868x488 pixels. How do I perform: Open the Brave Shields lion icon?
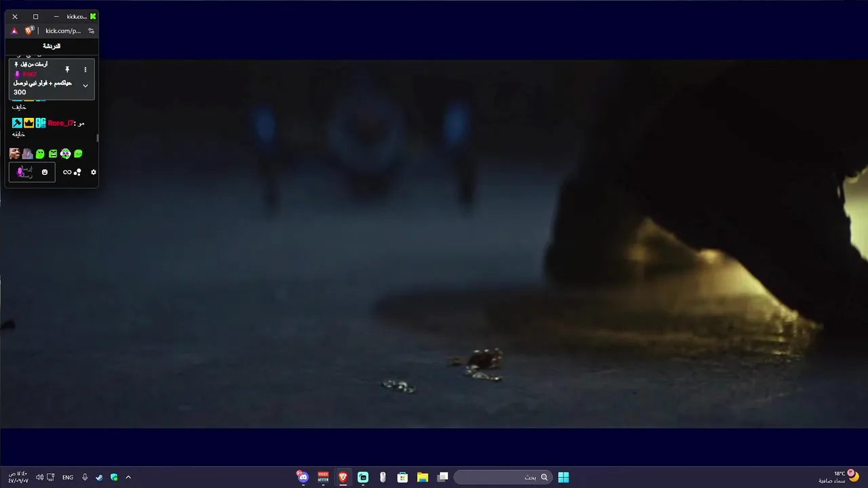click(x=29, y=30)
